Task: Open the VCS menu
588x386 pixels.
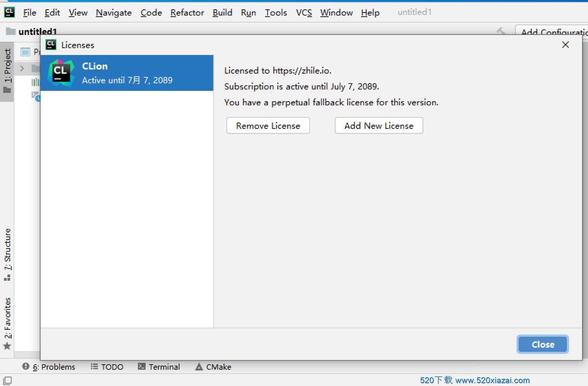Action: pos(304,12)
